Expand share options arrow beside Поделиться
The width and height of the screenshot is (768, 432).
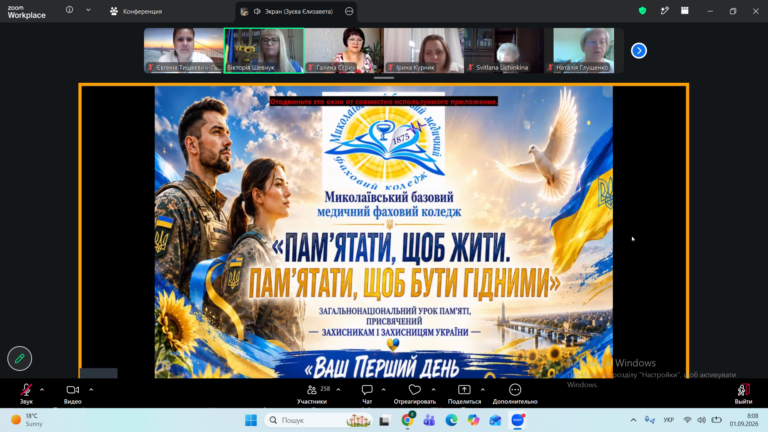point(482,390)
